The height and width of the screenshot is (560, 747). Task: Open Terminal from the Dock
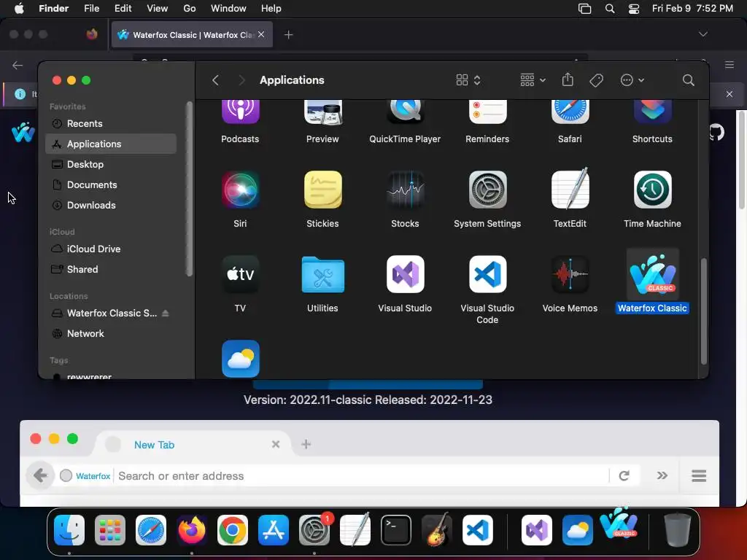click(x=396, y=530)
